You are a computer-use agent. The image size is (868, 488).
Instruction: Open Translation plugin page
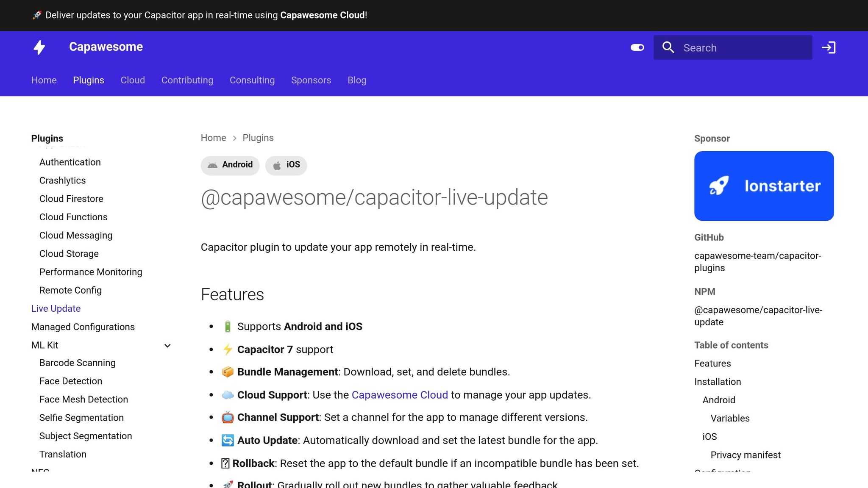pyautogui.click(x=63, y=454)
